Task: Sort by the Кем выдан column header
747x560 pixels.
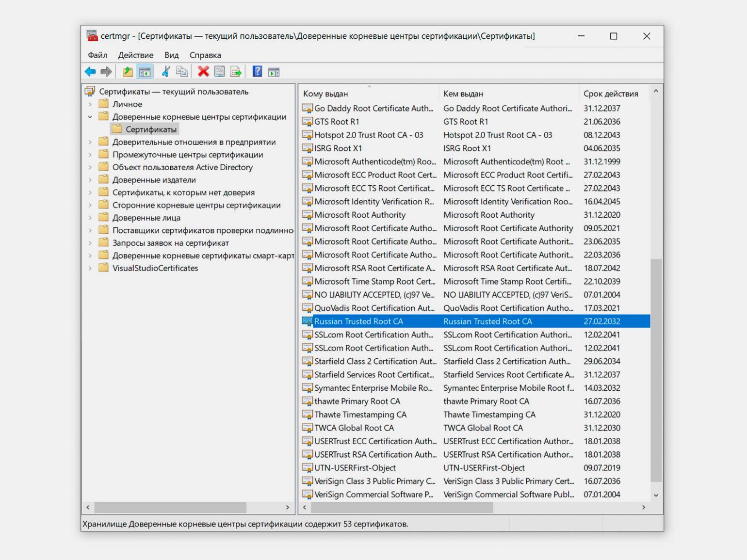Action: coord(508,94)
